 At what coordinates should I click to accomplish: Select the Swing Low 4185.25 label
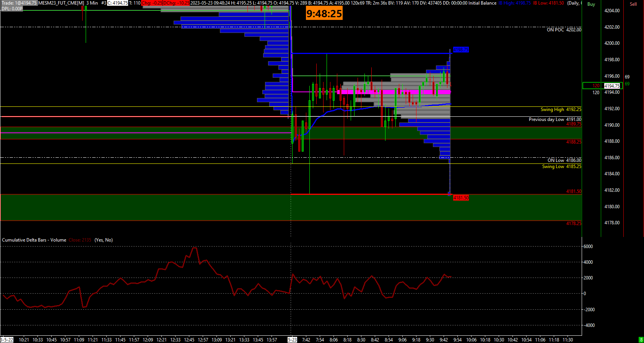tap(562, 167)
